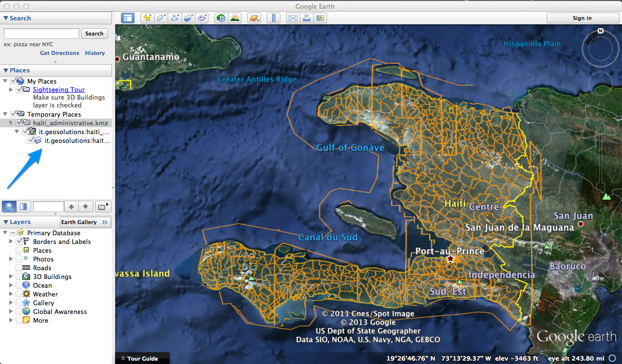Select the Roads layer label
The image size is (622, 364).
coord(42,268)
